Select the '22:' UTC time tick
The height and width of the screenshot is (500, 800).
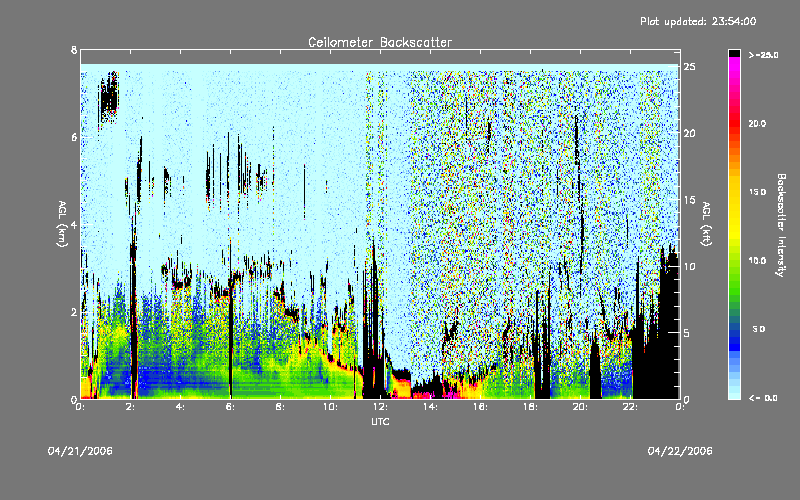630,407
